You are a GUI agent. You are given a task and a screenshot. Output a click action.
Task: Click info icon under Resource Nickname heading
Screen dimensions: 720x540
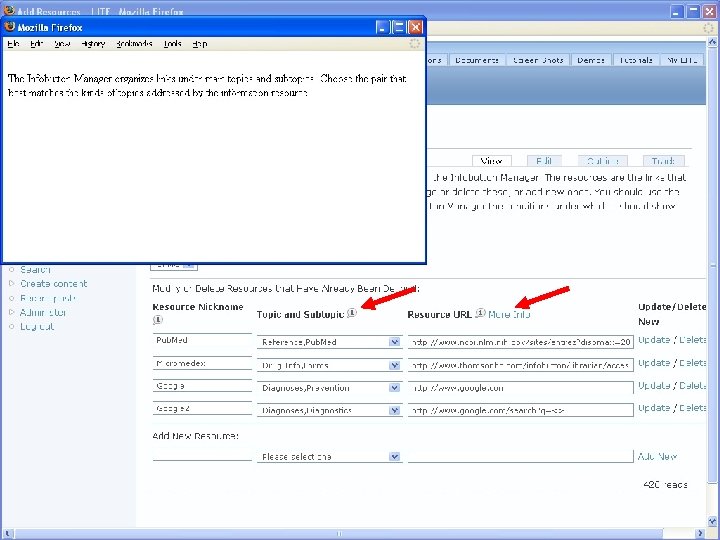(158, 319)
